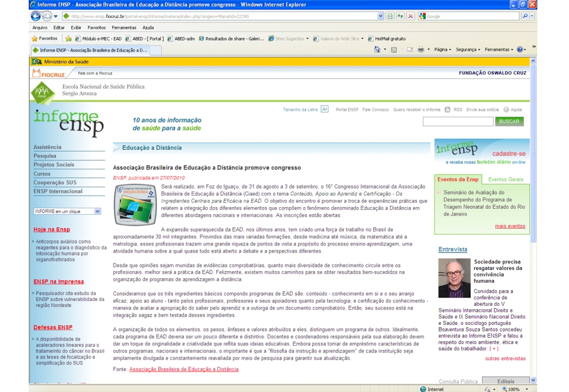Open ENSP Internacional in left menu
This screenshot has height=392, width=569.
click(x=57, y=191)
